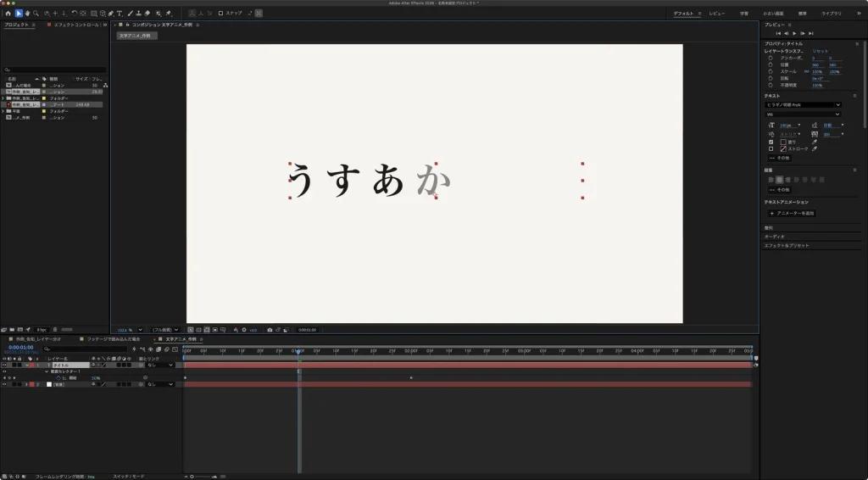The height and width of the screenshot is (480, 868).
Task: Click the 文字アニメ_作例 composition breadcrumb button
Action: (136, 36)
